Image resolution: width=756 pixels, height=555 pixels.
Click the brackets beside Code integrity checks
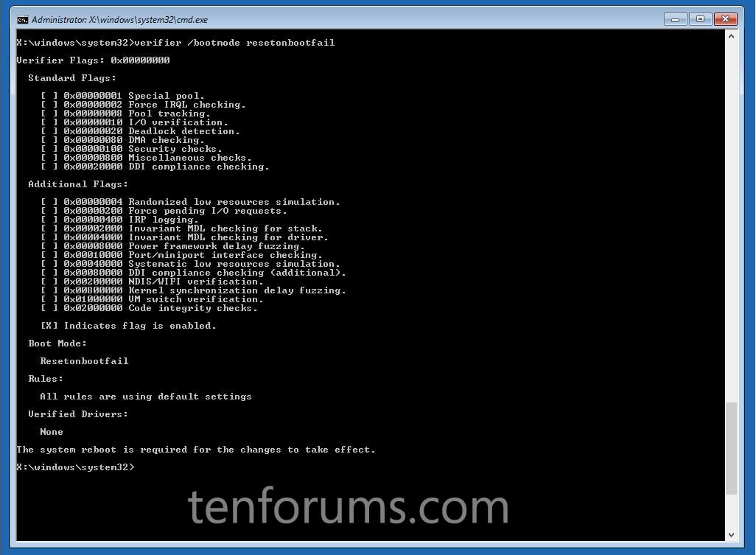(x=49, y=308)
